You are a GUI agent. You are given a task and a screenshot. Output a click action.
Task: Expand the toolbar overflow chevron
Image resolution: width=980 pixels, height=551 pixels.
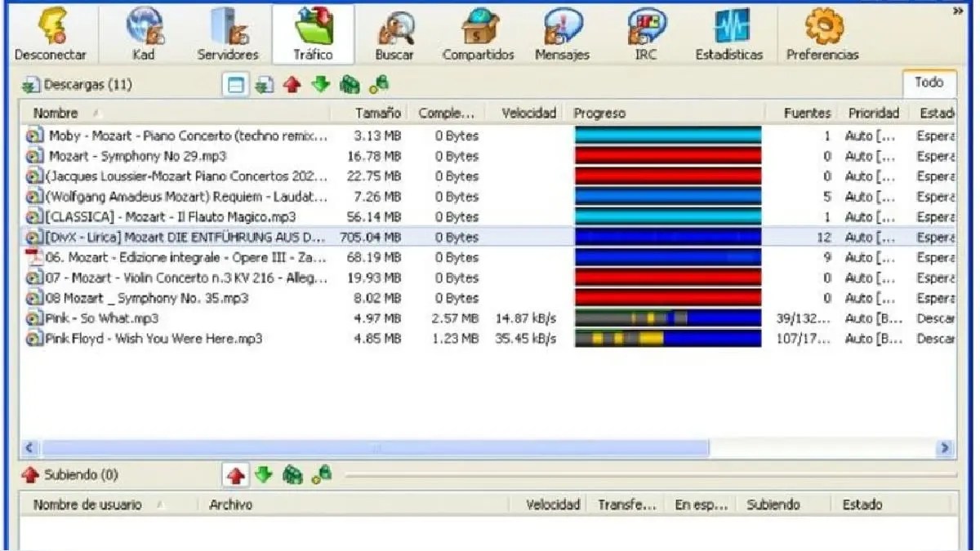(956, 11)
